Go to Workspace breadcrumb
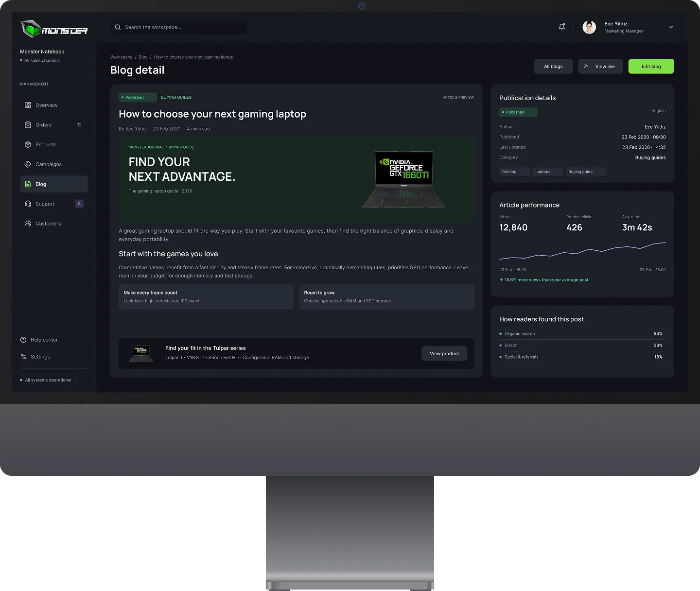The width and height of the screenshot is (700, 591). [x=122, y=57]
